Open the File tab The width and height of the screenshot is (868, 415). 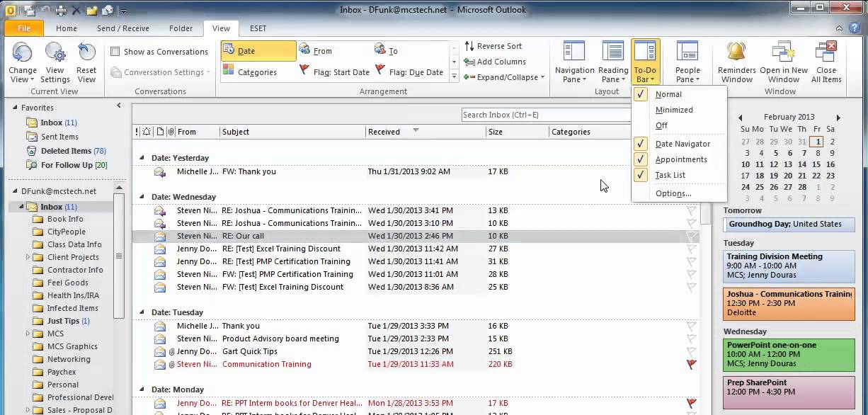pos(24,28)
